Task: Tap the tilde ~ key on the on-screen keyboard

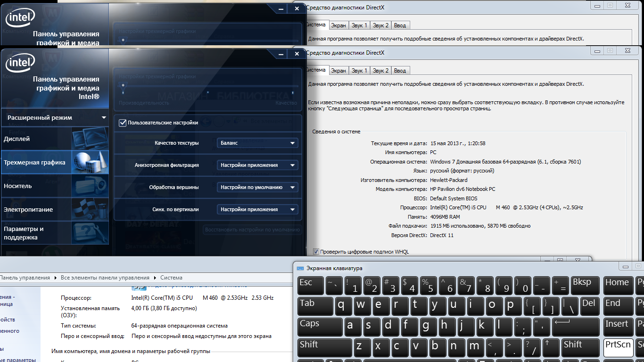Action: tap(334, 285)
